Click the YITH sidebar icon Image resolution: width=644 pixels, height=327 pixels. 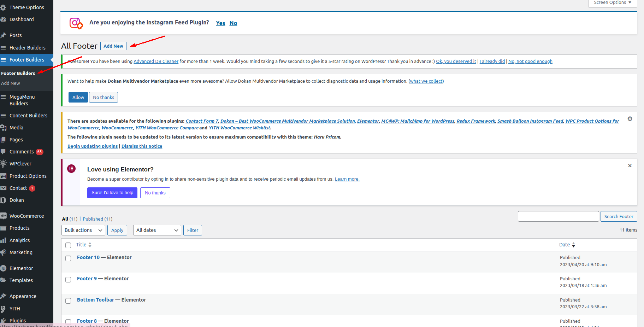3,309
